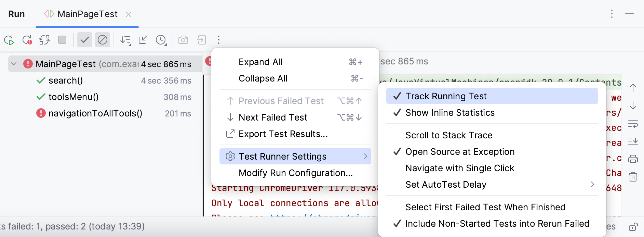644x237 pixels.
Task: Select the toolsMenu() test
Action: point(73,97)
